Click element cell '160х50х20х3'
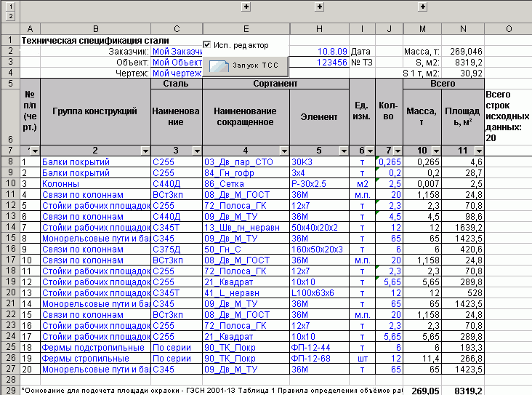Image resolution: width=532 pixels, height=395 pixels. click(319, 250)
